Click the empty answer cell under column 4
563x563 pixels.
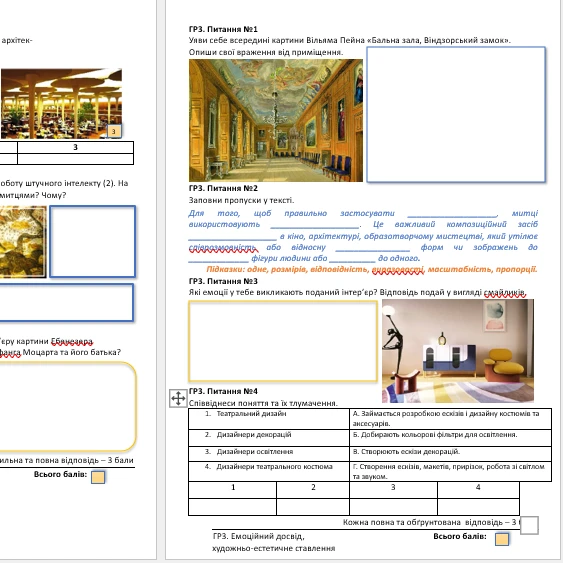click(x=478, y=507)
